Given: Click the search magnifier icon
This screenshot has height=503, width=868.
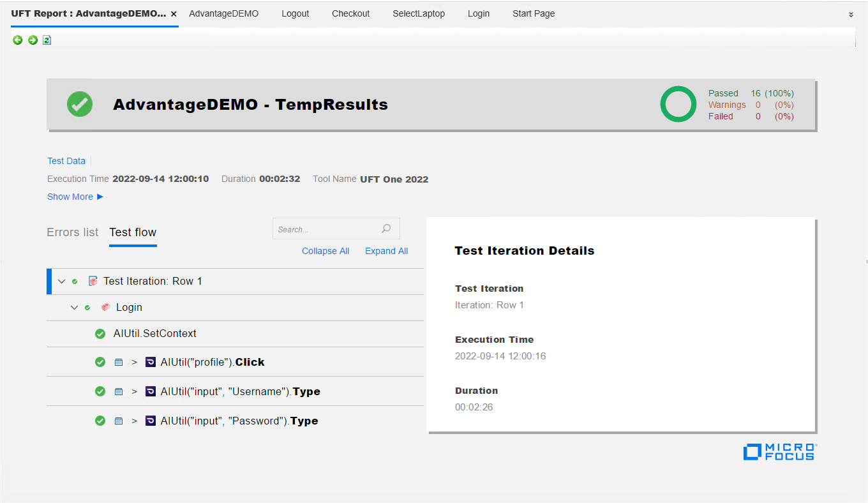Looking at the screenshot, I should (386, 229).
